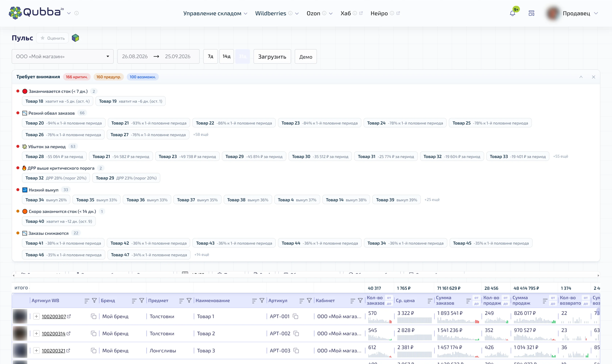The height and width of the screenshot is (364, 612).
Task: Show the +58 ещё hidden order-drop items
Action: pos(201,134)
